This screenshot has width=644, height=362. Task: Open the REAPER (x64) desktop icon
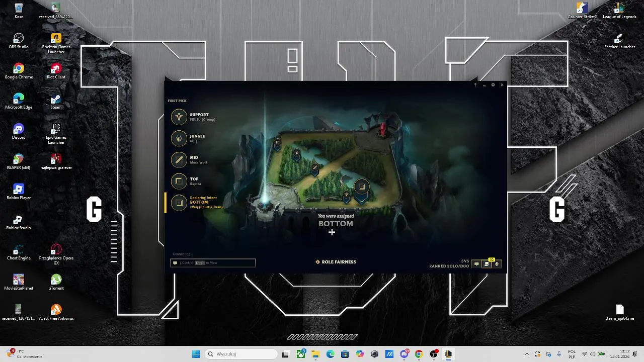[x=19, y=162]
